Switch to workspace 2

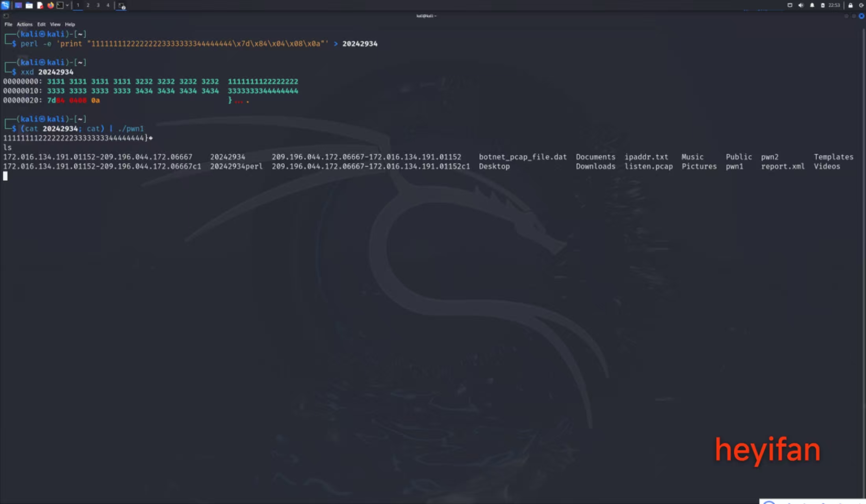tap(88, 5)
